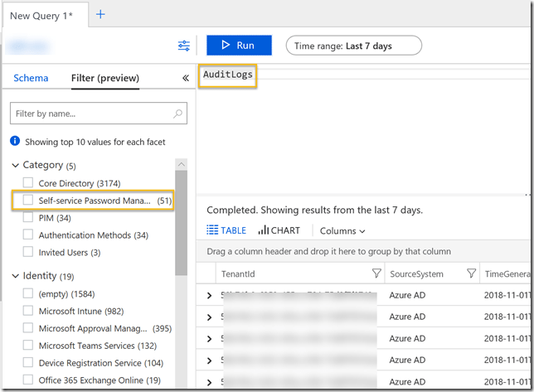Select the Filter (preview) tab
Viewport: 534px width, 392px height.
tap(104, 78)
